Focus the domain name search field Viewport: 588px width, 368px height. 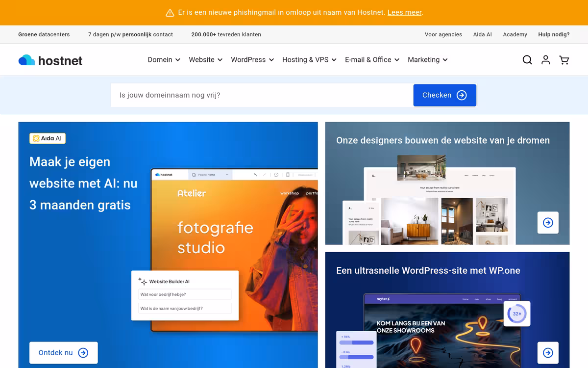[262, 95]
